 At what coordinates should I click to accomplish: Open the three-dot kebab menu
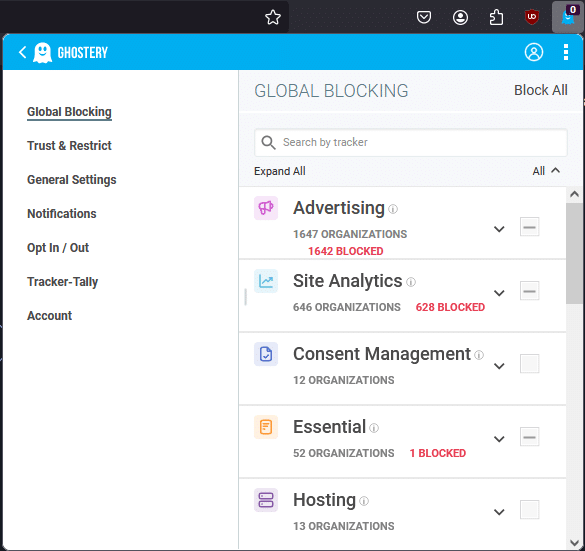tap(566, 52)
